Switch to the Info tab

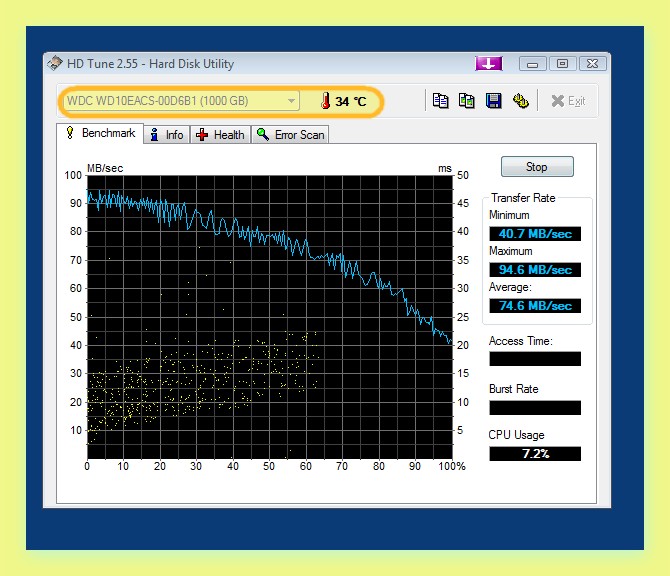pos(167,135)
